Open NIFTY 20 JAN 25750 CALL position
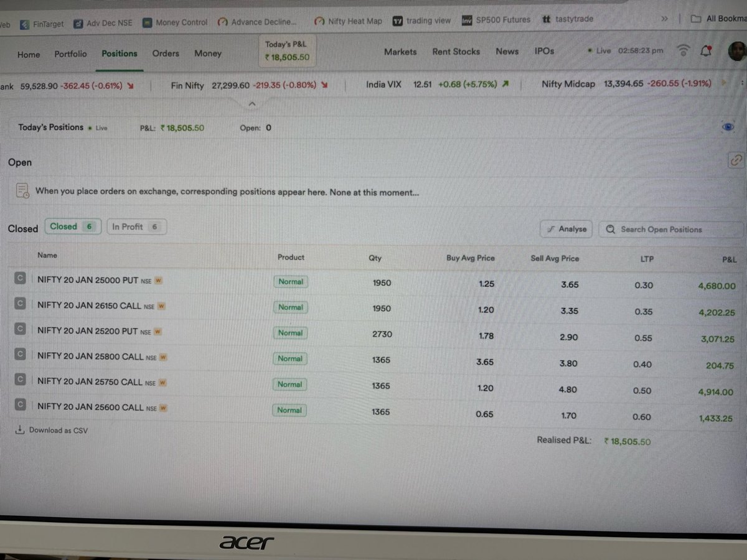Viewport: 747px width, 560px height. (x=90, y=382)
